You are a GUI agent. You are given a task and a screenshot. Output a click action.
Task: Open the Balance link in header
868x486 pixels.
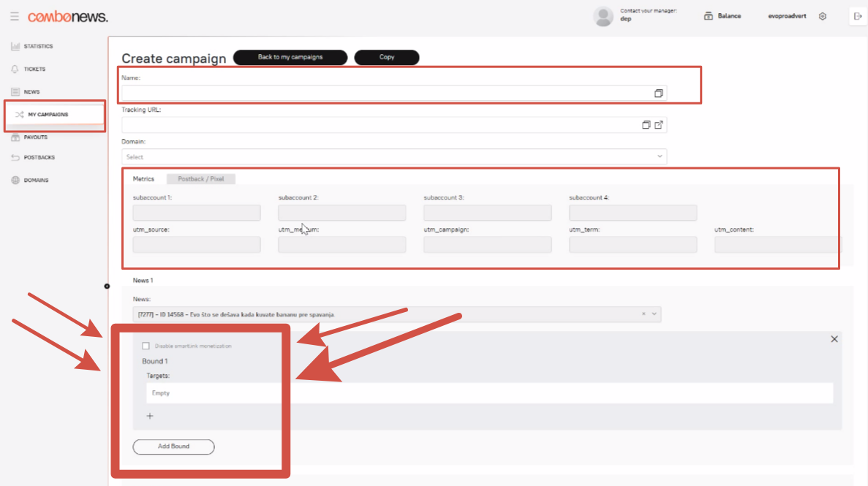pyautogui.click(x=722, y=16)
